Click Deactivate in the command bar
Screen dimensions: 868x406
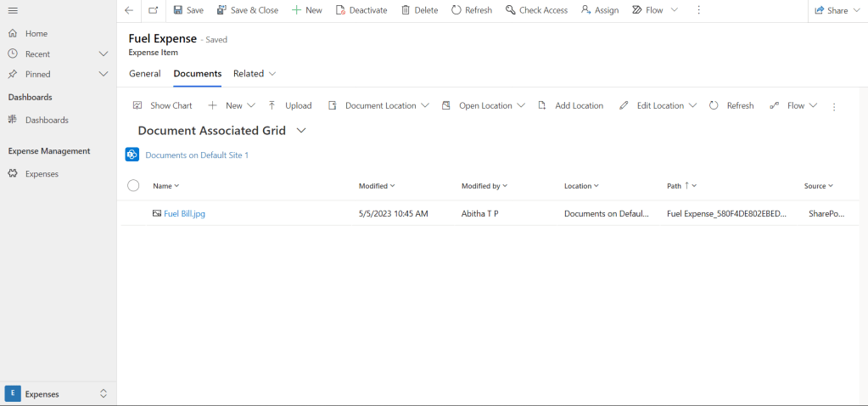[x=361, y=10]
